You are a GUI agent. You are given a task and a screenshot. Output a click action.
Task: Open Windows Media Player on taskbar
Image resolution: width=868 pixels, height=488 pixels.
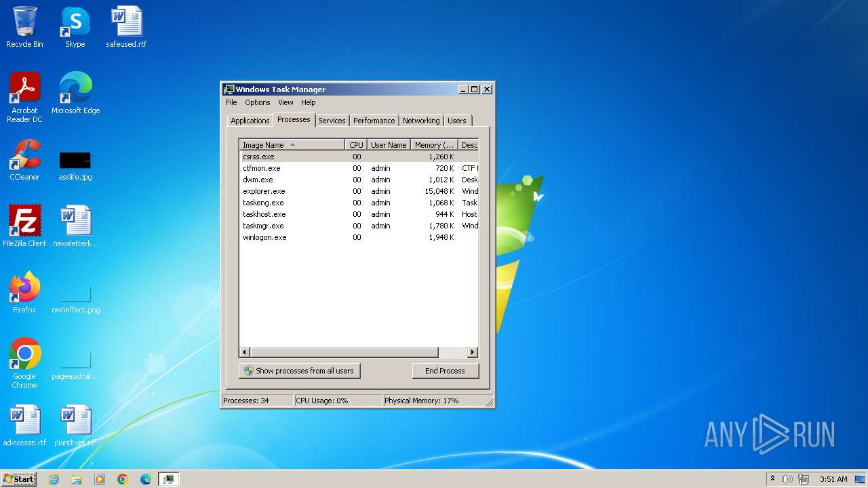(100, 479)
